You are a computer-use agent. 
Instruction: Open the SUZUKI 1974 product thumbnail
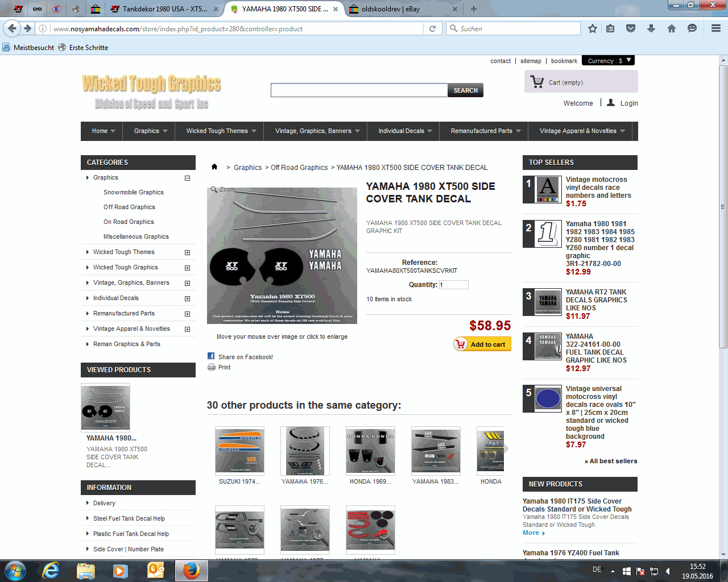tap(239, 450)
